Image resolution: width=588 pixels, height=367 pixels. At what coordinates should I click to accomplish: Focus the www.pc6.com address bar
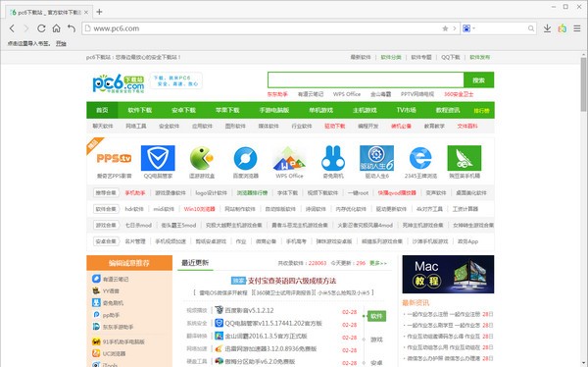263,28
